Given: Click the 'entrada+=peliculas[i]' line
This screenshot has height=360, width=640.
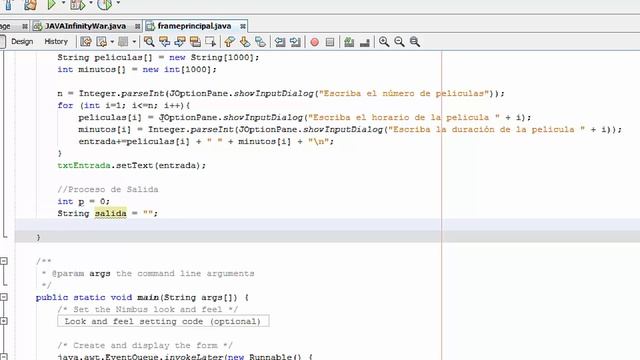Looking at the screenshot, I should point(206,142).
